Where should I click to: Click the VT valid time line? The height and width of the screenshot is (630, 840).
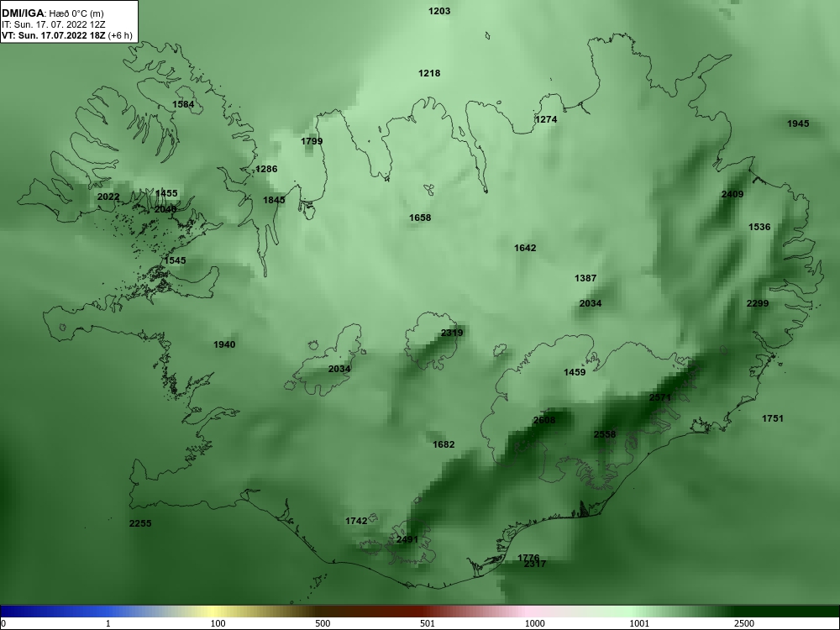tap(67, 35)
